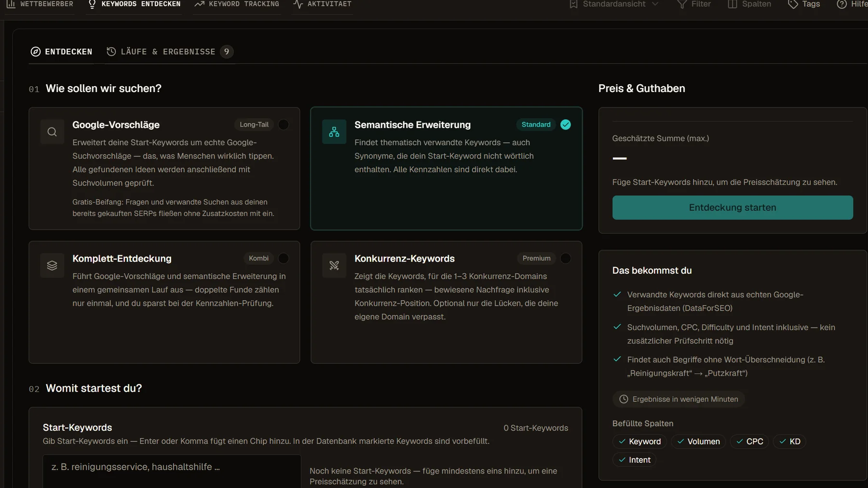Open the Tags button label

pyautogui.click(x=811, y=4)
